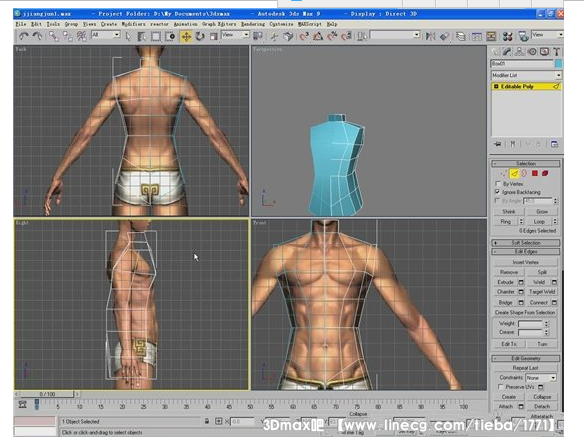Open the Curve Editor icon
Viewport: 584px width, 442px height.
(477, 36)
